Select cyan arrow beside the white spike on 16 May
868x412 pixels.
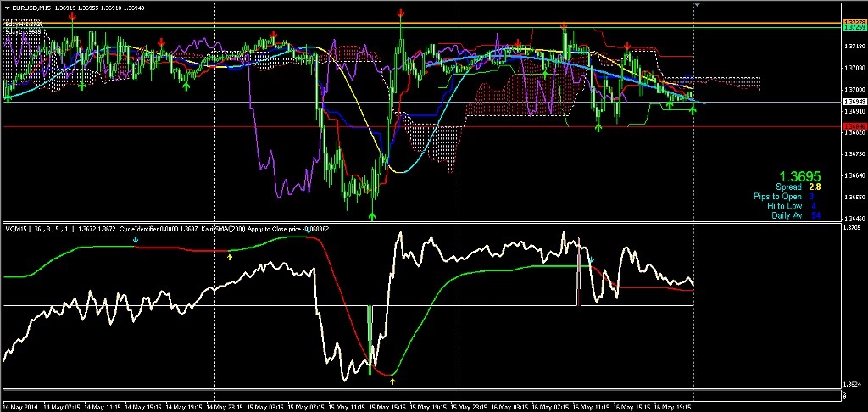point(591,259)
